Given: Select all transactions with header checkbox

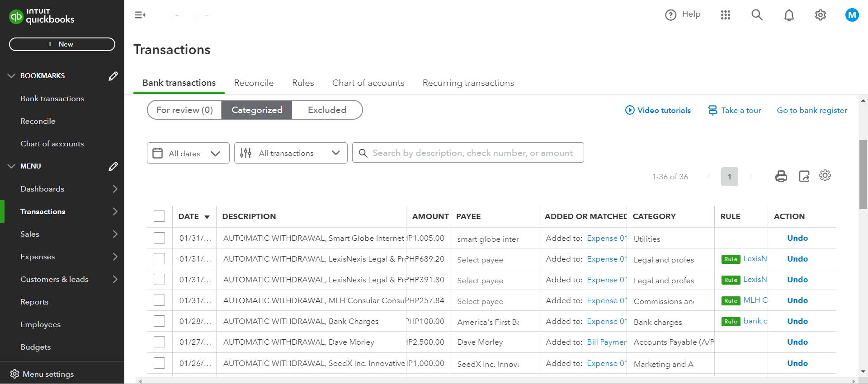Looking at the screenshot, I should pyautogui.click(x=159, y=216).
